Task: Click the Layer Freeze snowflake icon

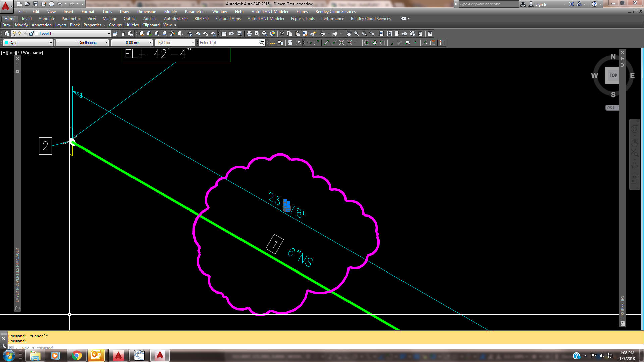Action: (x=190, y=34)
